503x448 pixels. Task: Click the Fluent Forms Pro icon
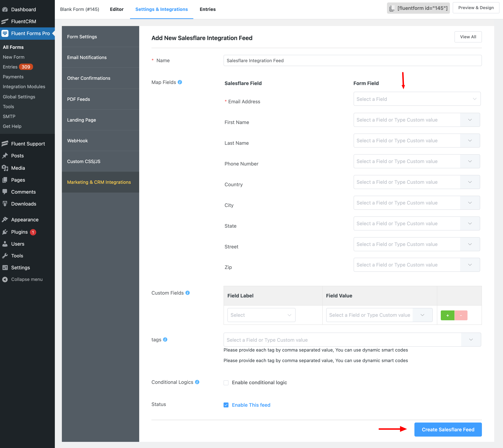[x=5, y=33]
